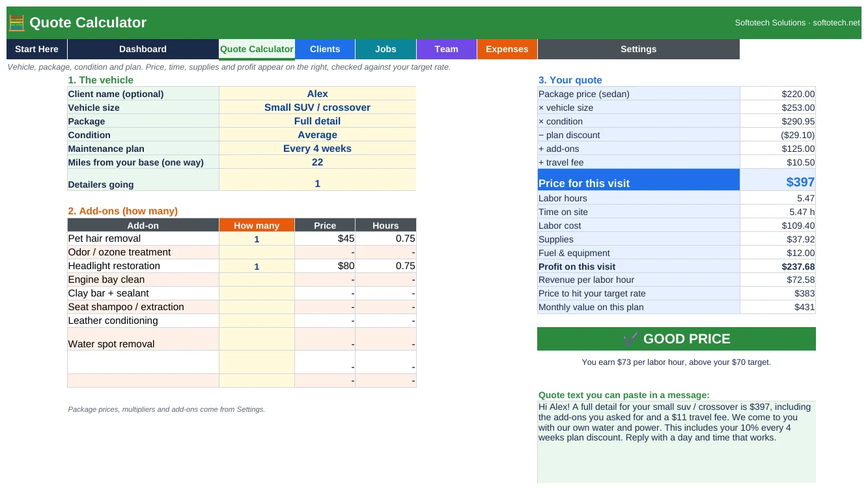Click the abacus icon beside the Quote Calculator title
This screenshot has width=868, height=490.
(17, 23)
